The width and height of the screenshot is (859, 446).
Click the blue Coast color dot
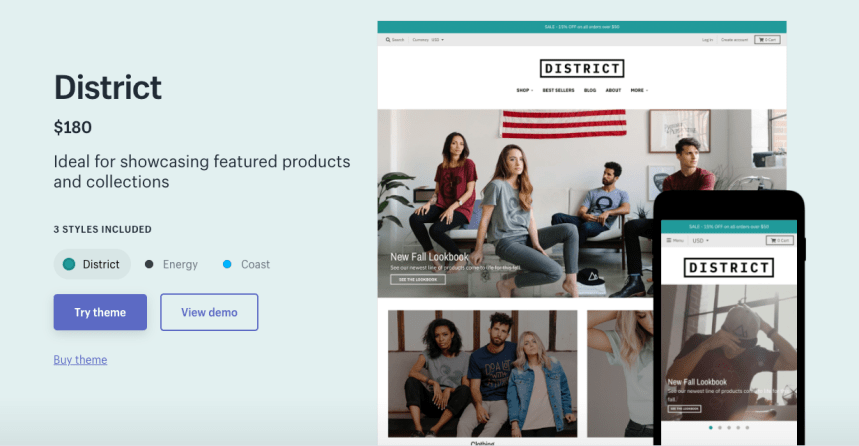227,264
